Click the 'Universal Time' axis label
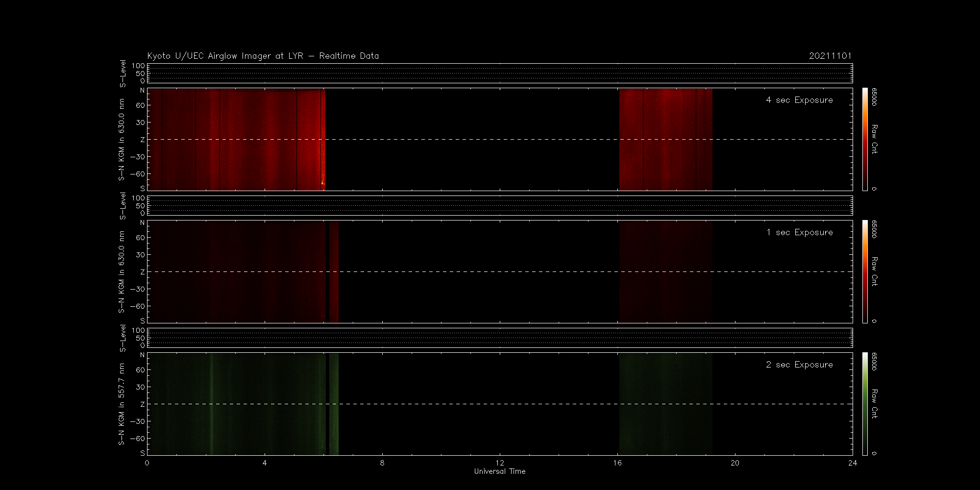 click(x=500, y=471)
